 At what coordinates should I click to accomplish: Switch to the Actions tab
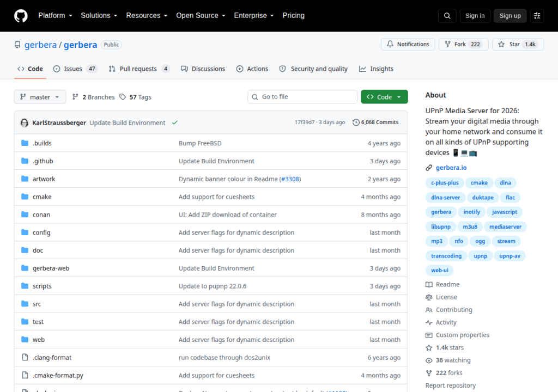[252, 69]
